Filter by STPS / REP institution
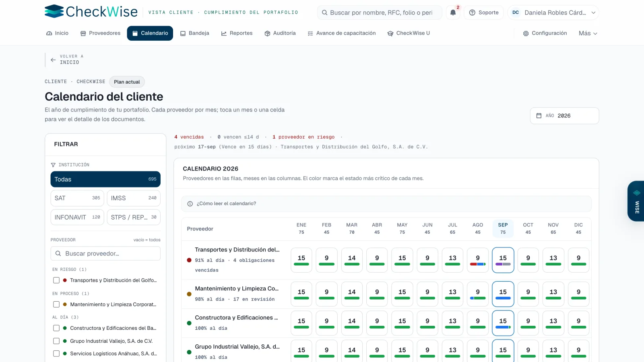This screenshot has width=644, height=362. click(134, 217)
